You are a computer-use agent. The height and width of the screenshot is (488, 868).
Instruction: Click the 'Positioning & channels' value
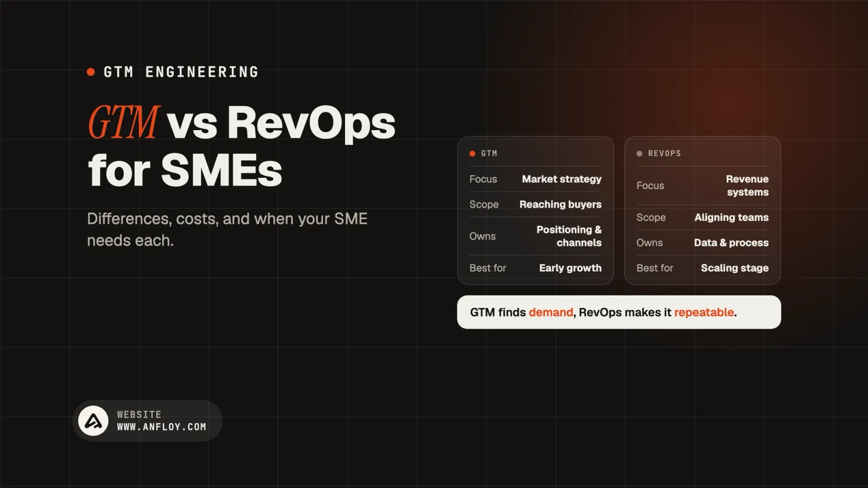(569, 236)
